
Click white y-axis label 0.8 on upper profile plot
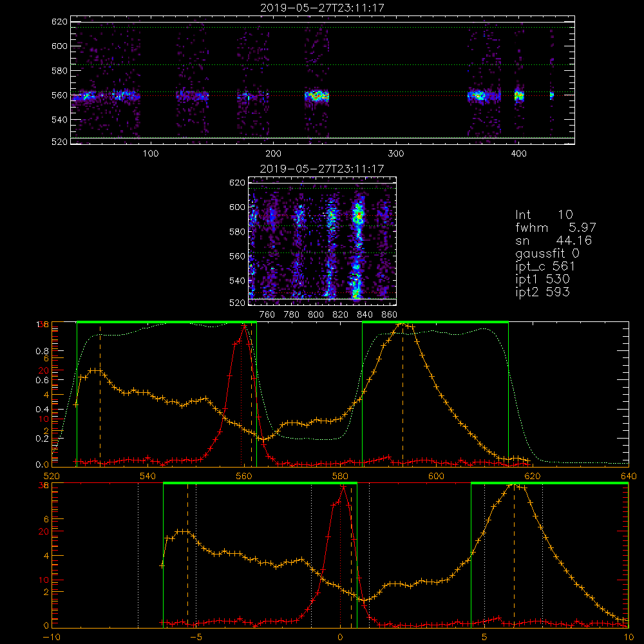pyautogui.click(x=43, y=351)
